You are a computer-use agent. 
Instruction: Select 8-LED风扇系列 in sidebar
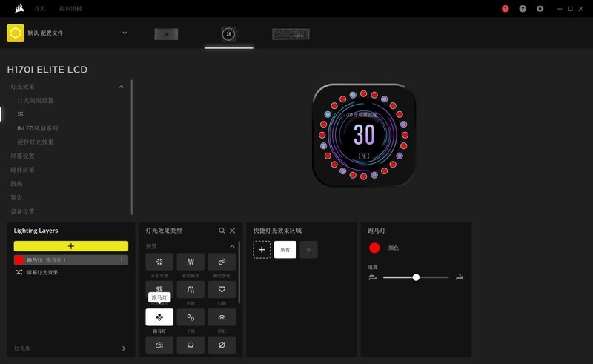38,128
